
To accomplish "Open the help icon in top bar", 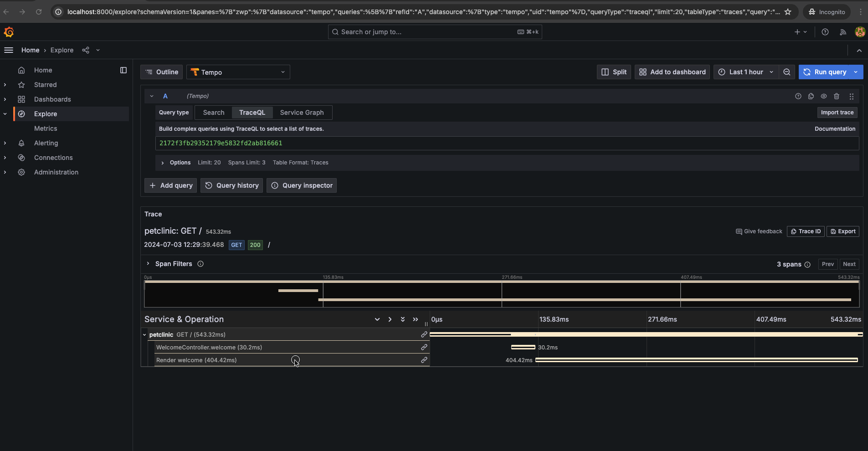I will pos(825,32).
